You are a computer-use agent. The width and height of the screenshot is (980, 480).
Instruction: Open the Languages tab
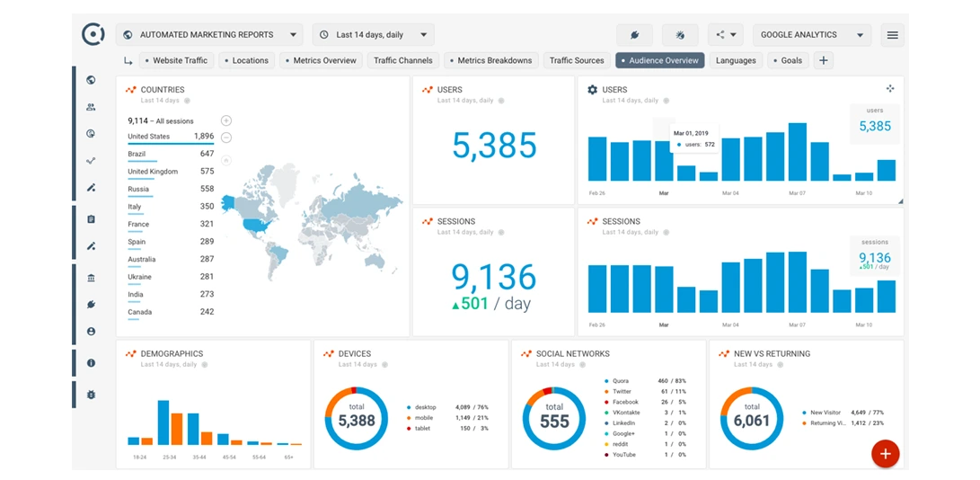(x=736, y=60)
